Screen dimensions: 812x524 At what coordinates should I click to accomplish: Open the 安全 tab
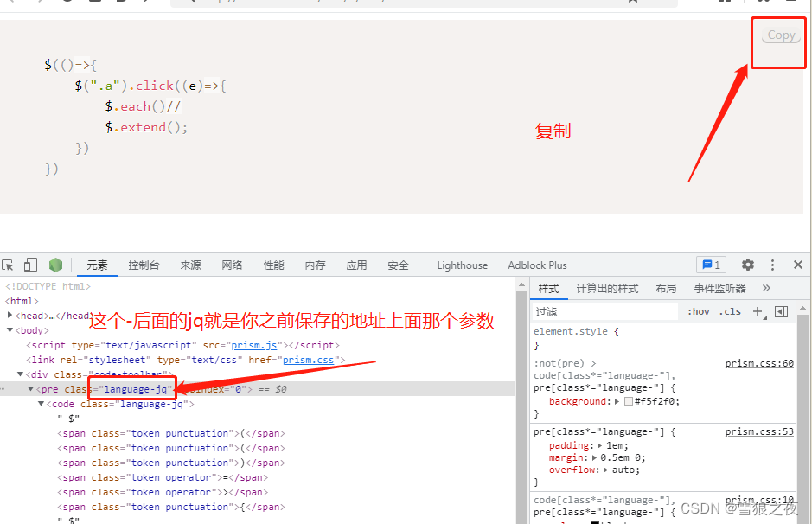[x=398, y=265]
